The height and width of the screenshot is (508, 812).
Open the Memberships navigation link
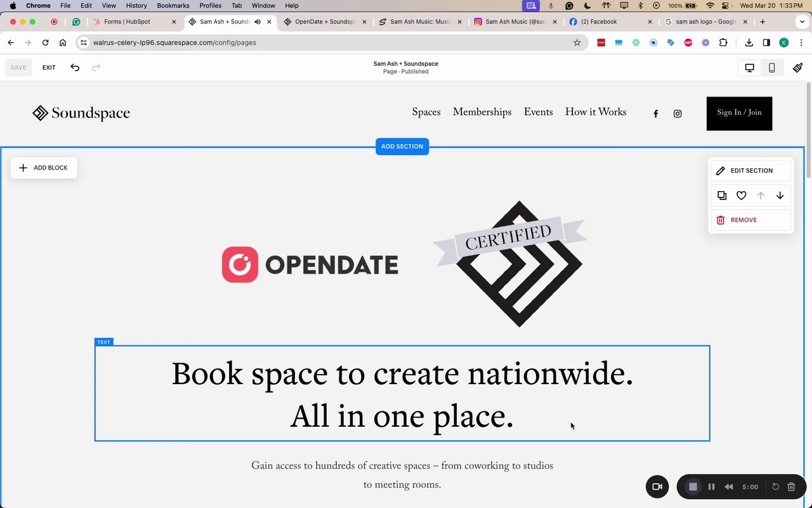pos(482,112)
